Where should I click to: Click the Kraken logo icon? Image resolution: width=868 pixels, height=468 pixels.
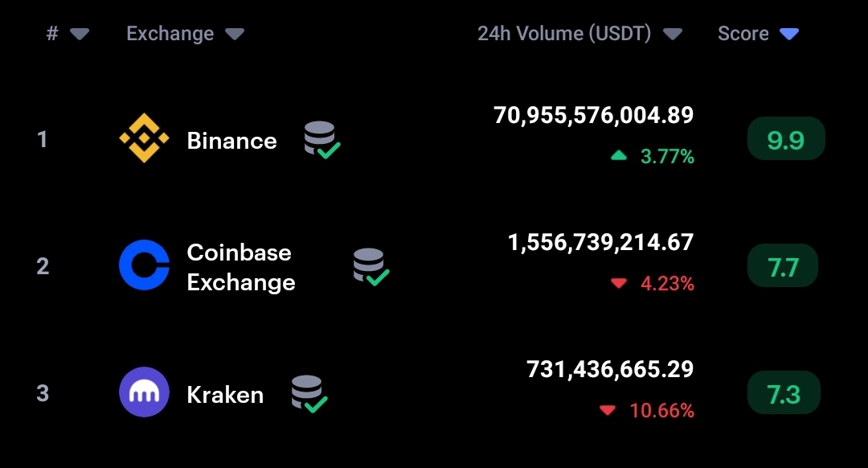tap(144, 392)
